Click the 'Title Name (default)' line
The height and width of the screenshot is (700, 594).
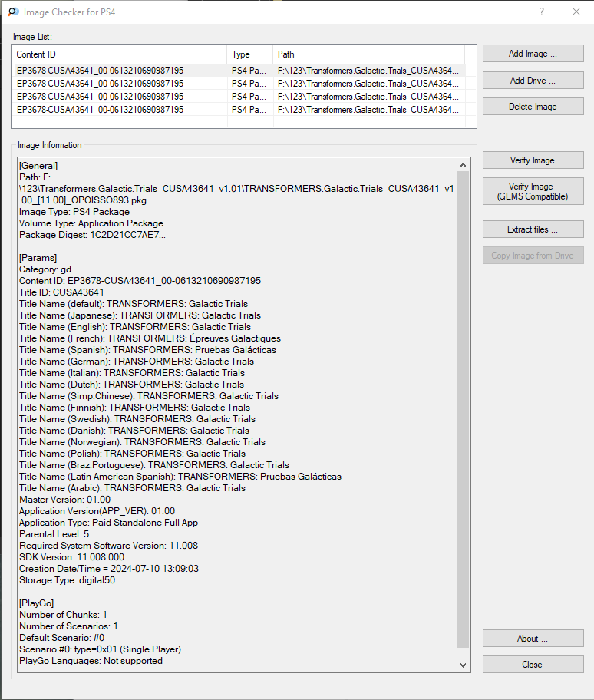pos(134,304)
